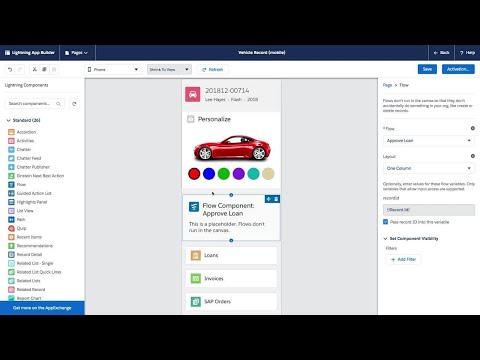The width and height of the screenshot is (480, 360).
Task: Click the Save button
Action: 427,69
